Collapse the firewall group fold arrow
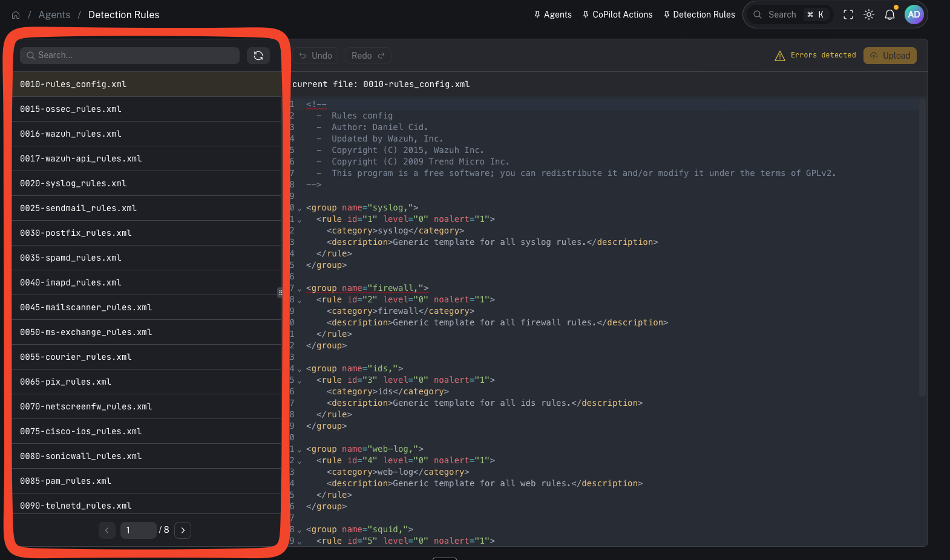 click(299, 289)
